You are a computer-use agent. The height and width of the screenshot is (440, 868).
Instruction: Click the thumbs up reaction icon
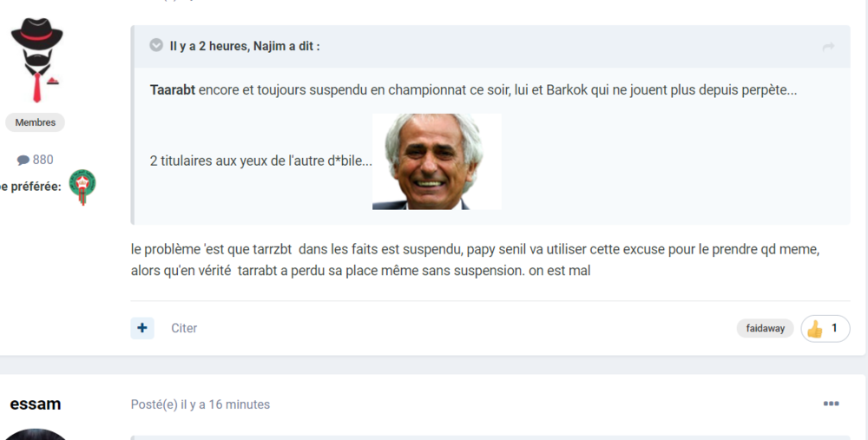click(814, 329)
